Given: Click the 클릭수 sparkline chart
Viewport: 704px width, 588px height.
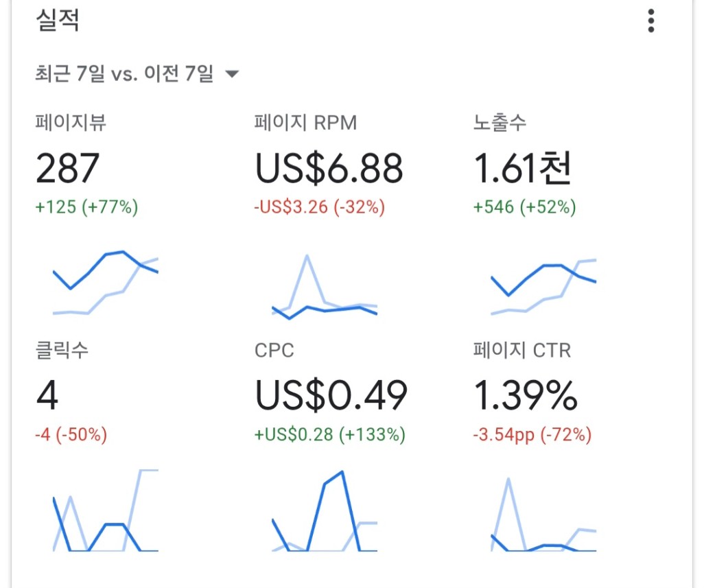Looking at the screenshot, I should click(x=106, y=510).
